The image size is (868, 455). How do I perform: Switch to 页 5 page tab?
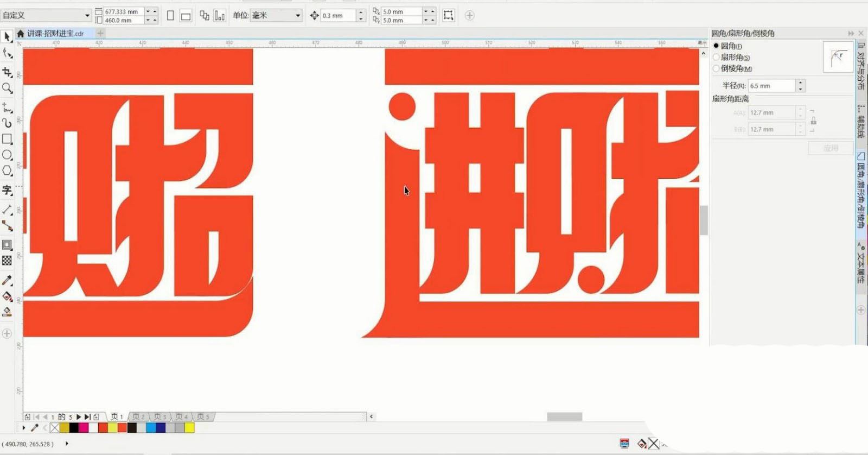[203, 416]
